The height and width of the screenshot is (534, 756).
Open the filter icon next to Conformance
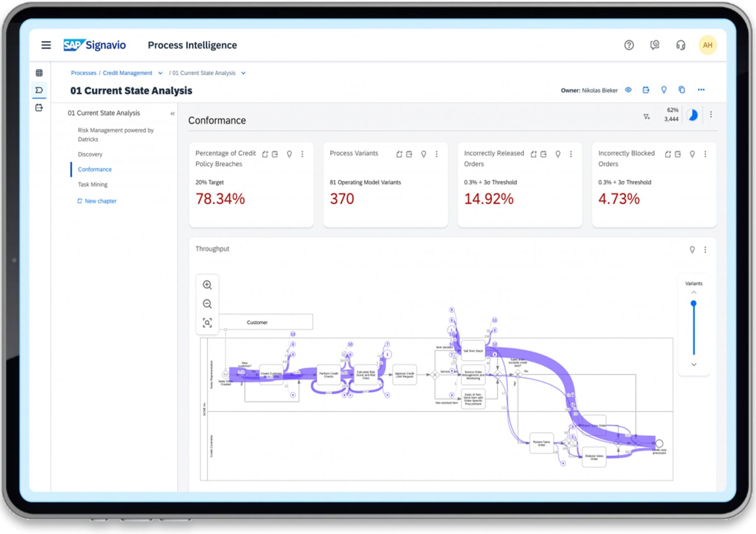(x=646, y=116)
